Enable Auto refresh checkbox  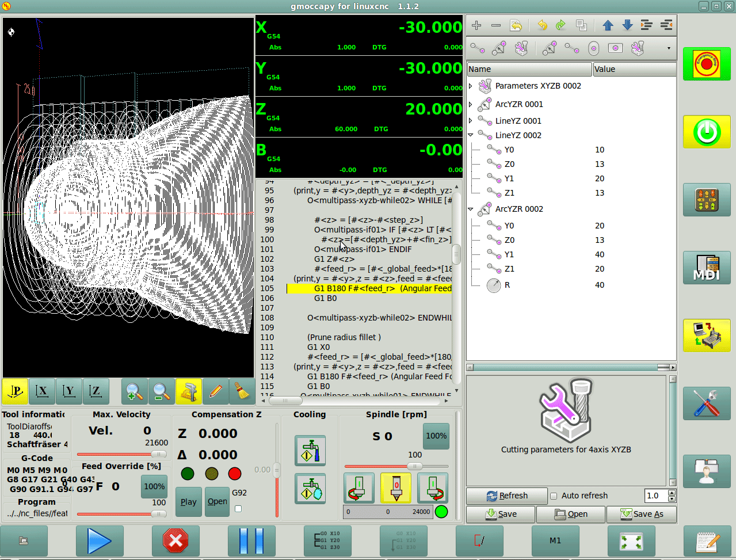554,496
